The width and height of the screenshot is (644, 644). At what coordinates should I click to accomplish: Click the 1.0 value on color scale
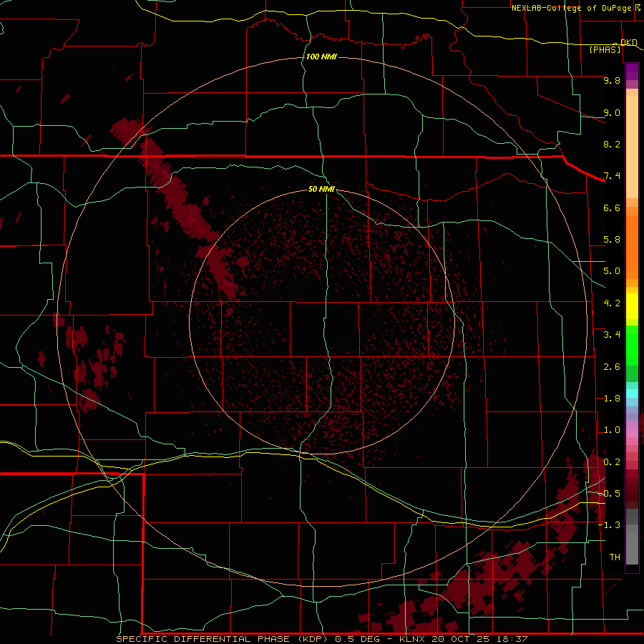612,430
